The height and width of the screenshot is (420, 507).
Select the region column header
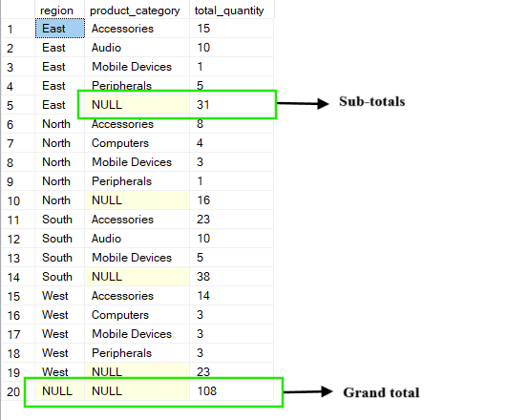point(59,10)
